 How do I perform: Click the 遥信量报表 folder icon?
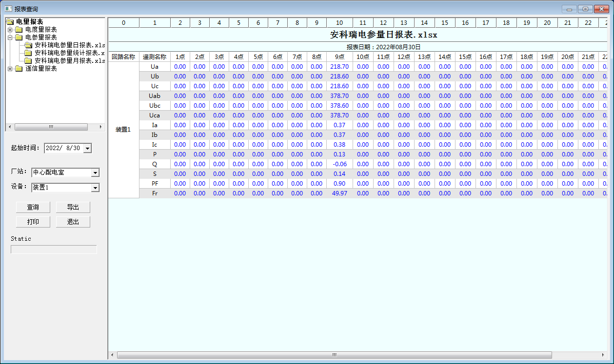click(19, 69)
